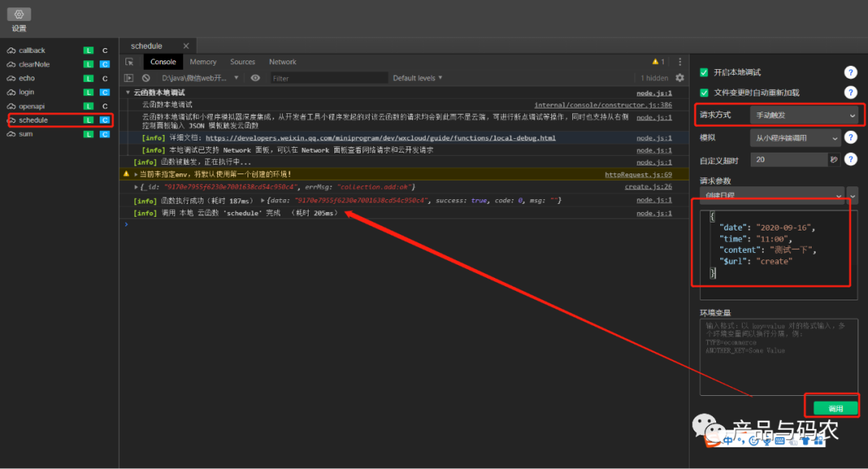Select the echo cloud function

coord(27,78)
